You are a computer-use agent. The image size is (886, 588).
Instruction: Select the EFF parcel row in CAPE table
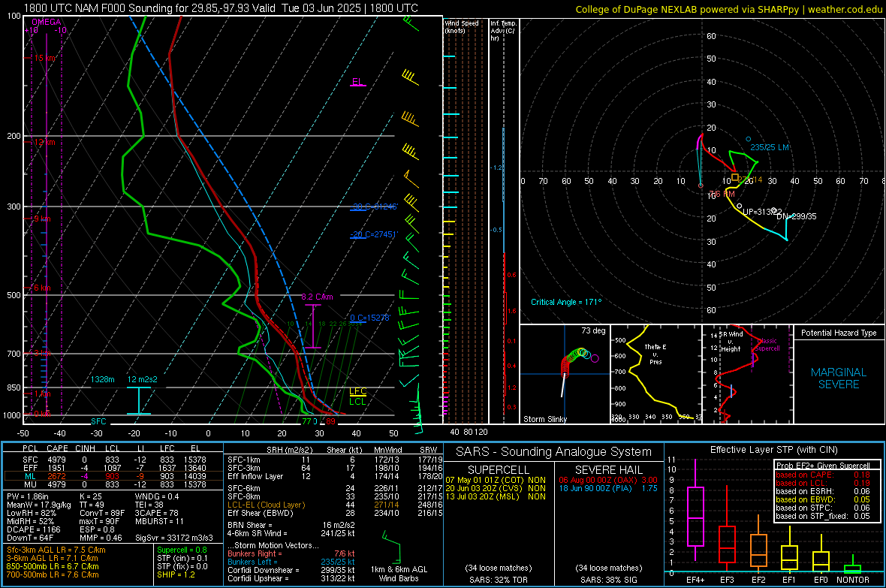[x=113, y=468]
